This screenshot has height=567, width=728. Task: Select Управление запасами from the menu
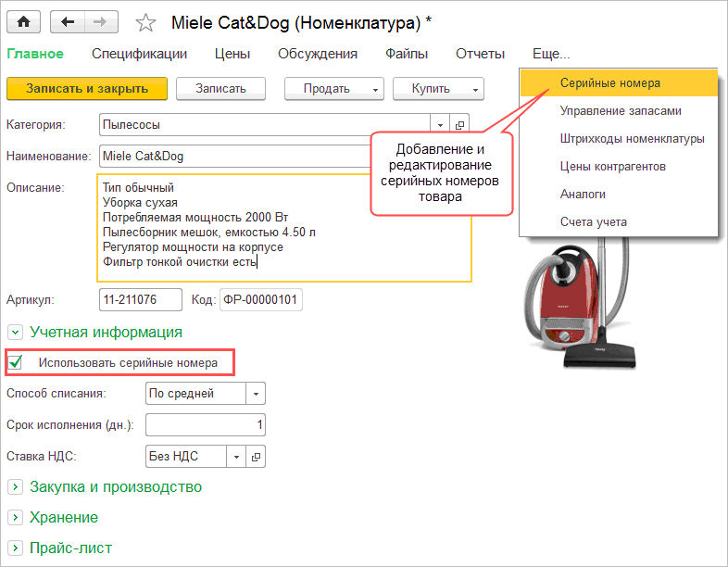coord(619,111)
